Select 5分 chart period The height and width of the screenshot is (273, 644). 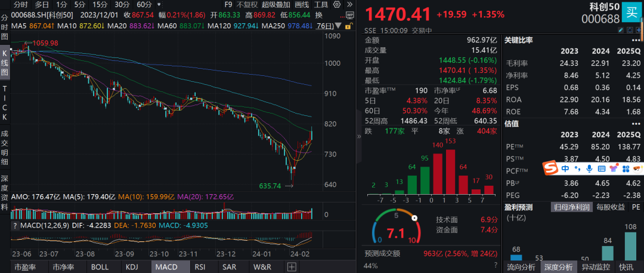click(x=80, y=5)
